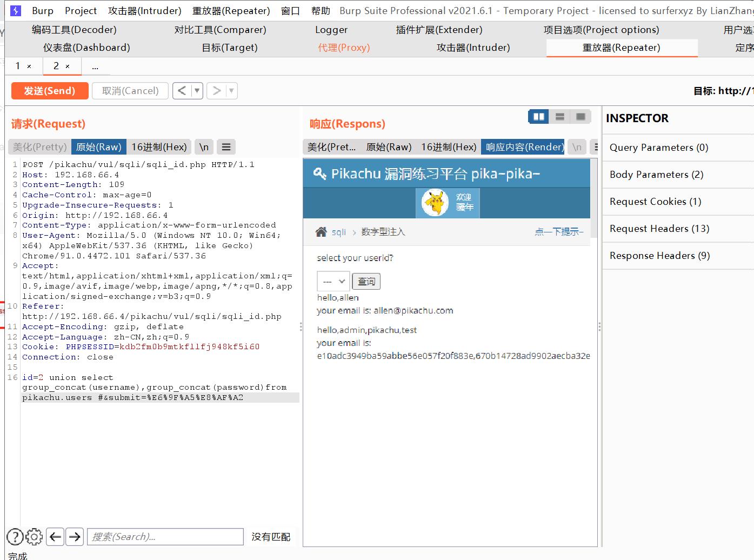
Task: Open the 攻击器(Intruder) menu
Action: click(x=145, y=11)
